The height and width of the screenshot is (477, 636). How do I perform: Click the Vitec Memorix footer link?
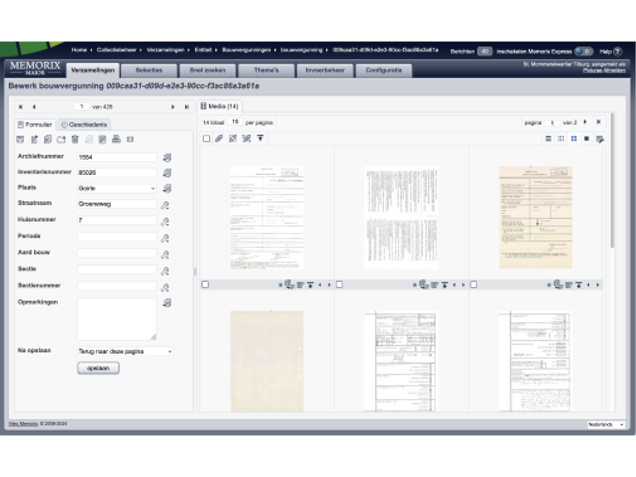24,424
